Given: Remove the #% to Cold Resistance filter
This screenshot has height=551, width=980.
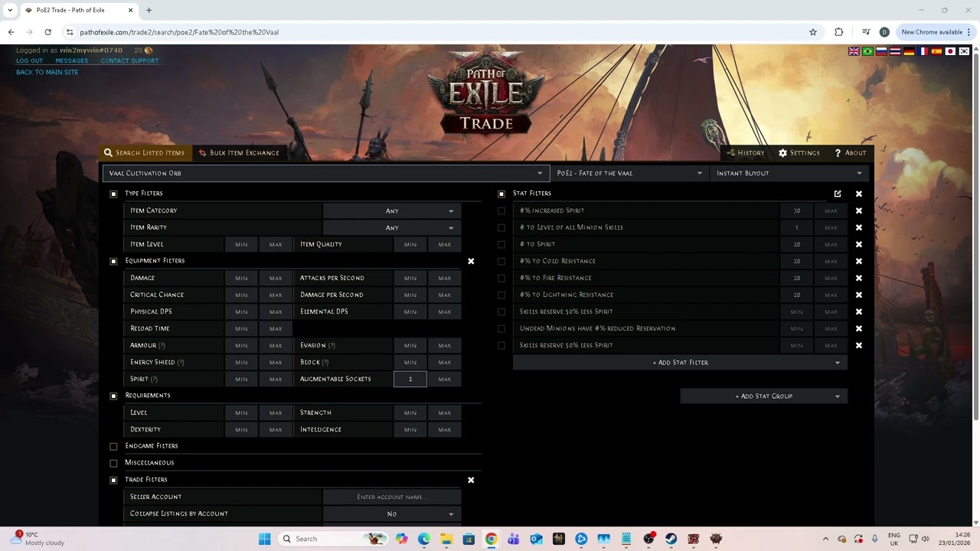Looking at the screenshot, I should click(x=858, y=261).
